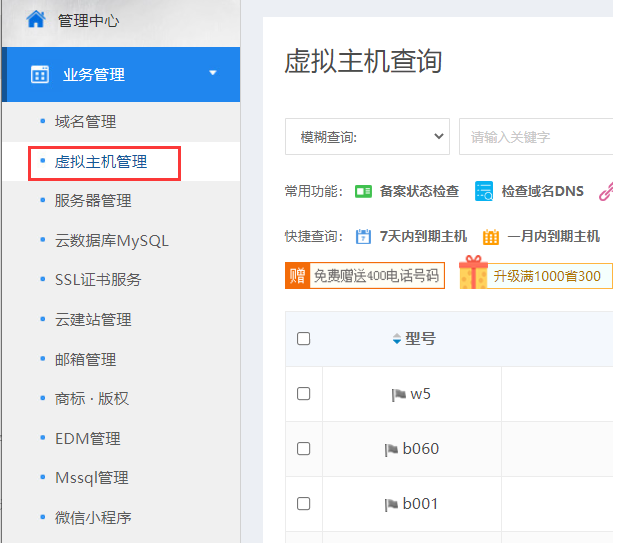Check the checkbox for row w5
The width and height of the screenshot is (617, 543).
coord(304,394)
